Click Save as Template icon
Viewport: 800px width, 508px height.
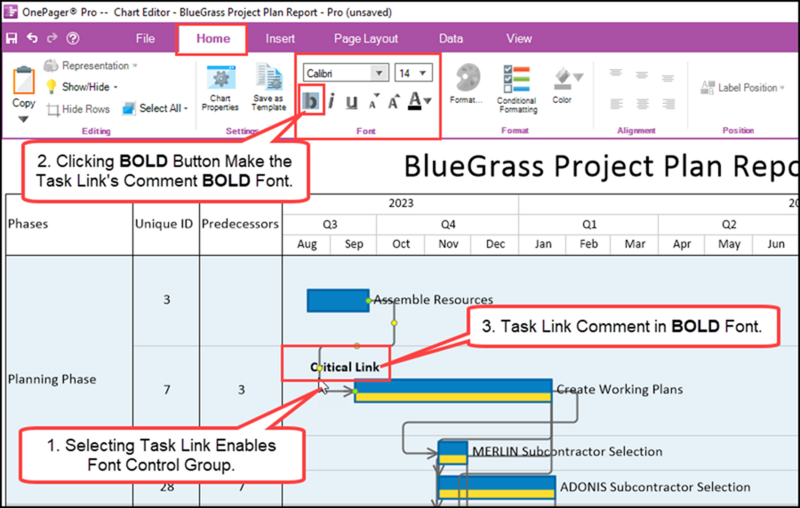[269, 88]
